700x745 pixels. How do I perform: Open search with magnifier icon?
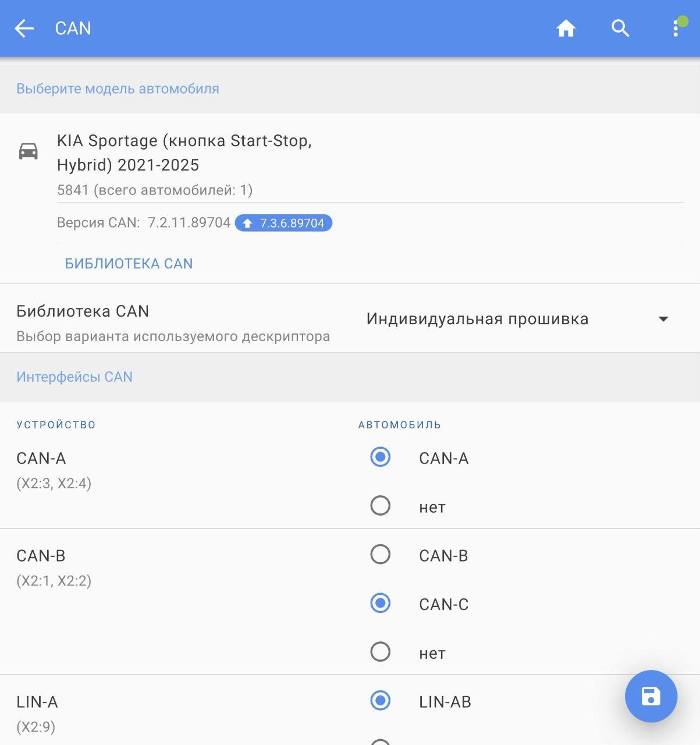620,29
